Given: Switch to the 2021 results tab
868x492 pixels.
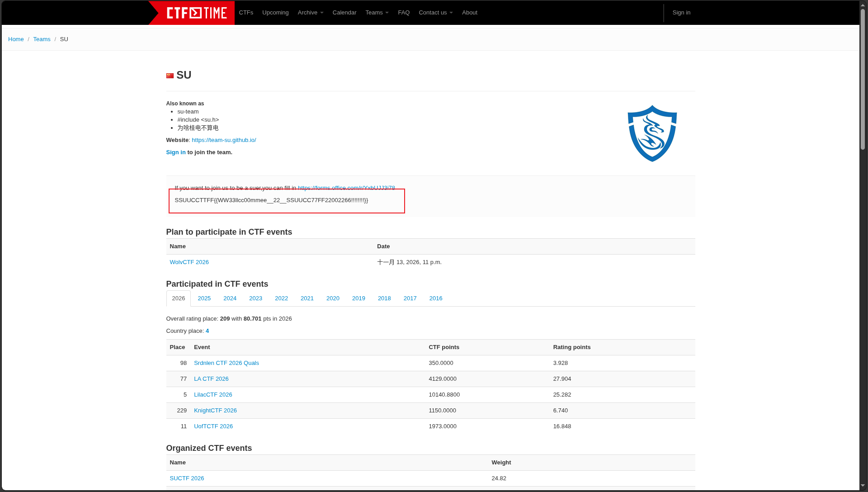Looking at the screenshot, I should pyautogui.click(x=307, y=298).
